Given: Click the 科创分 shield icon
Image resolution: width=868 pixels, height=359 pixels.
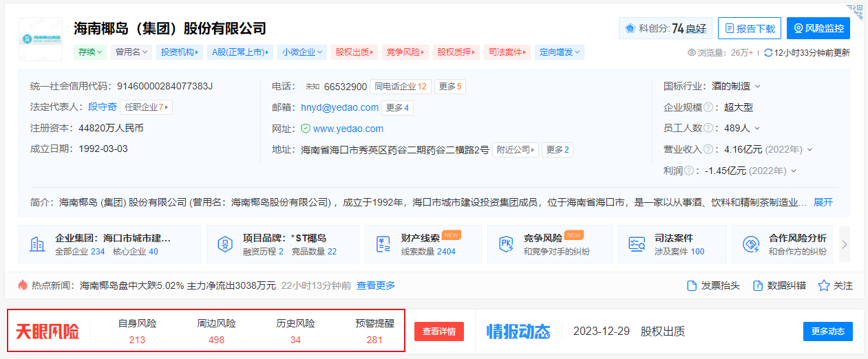Looking at the screenshot, I should pyautogui.click(x=629, y=28).
